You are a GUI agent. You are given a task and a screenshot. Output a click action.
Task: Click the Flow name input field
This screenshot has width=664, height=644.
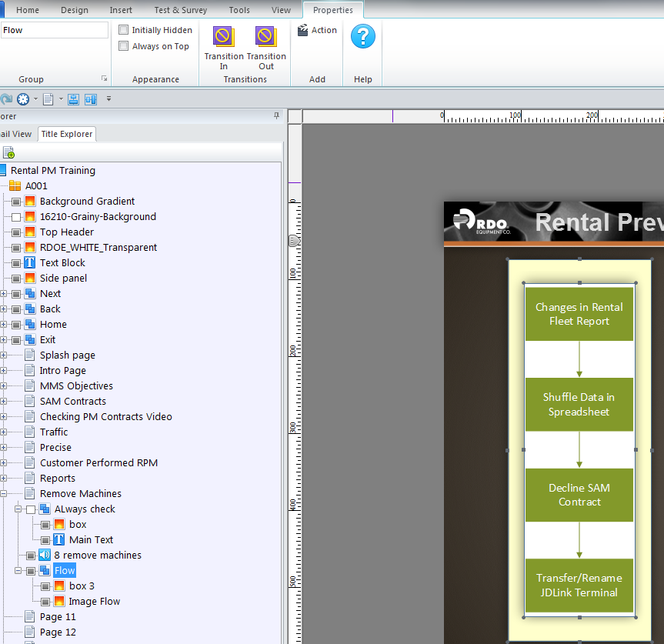54,30
